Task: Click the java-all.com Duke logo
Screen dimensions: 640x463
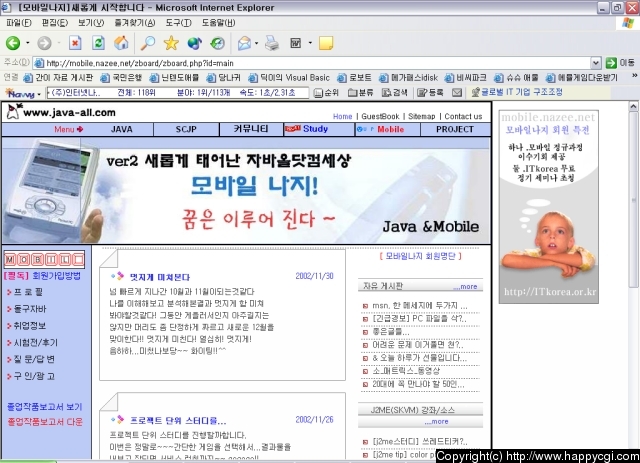Action: tap(13, 112)
